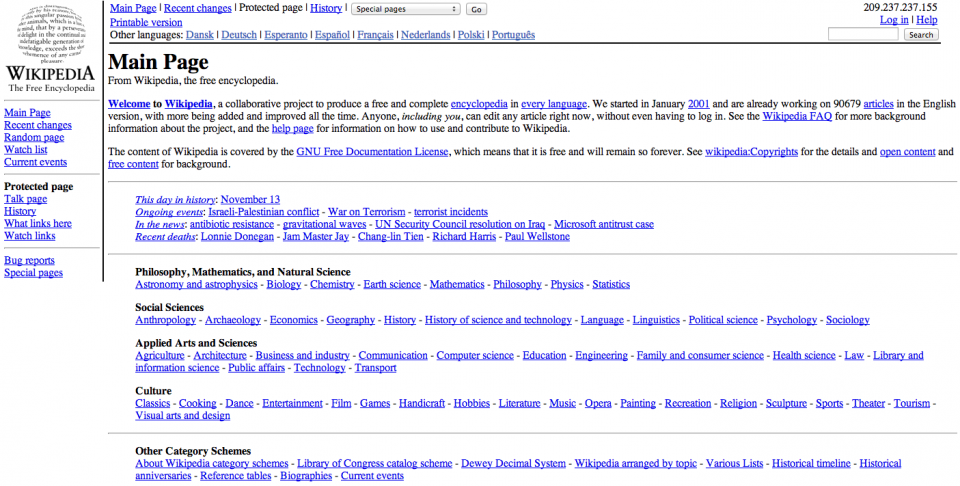Open the Computer science category link
The width and height of the screenshot is (960, 486).
click(x=475, y=355)
